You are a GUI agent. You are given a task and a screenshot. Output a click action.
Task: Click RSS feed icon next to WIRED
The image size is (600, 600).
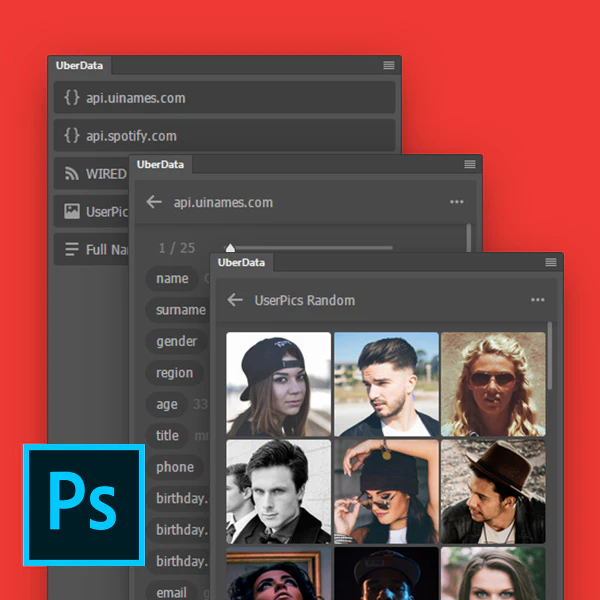tap(72, 173)
